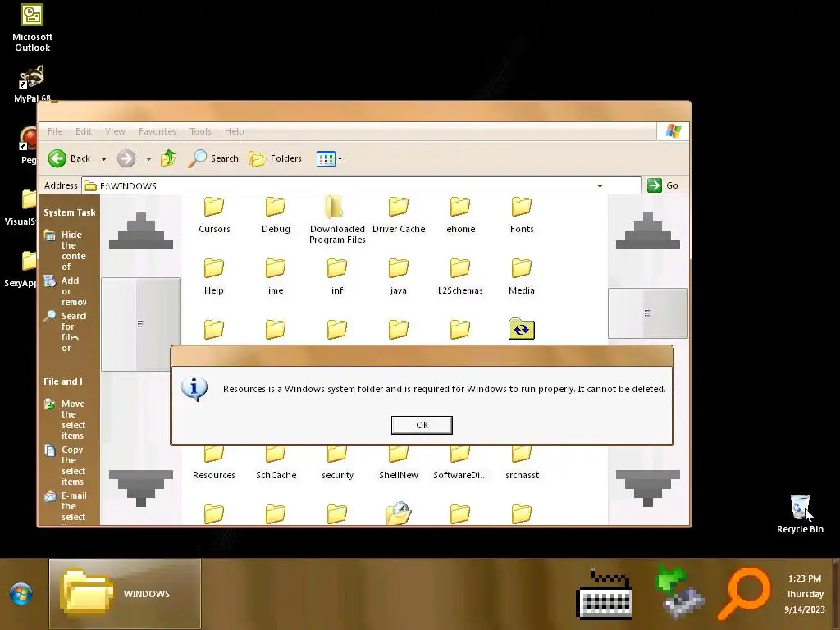Collapse the System Tasks section header
Screen dimensions: 840x630
tap(70, 212)
